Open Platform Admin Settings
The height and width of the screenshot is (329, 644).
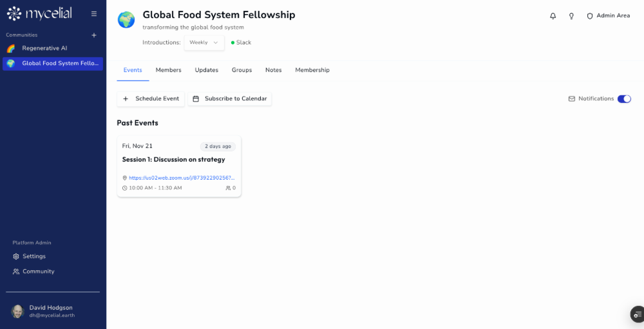[33, 256]
